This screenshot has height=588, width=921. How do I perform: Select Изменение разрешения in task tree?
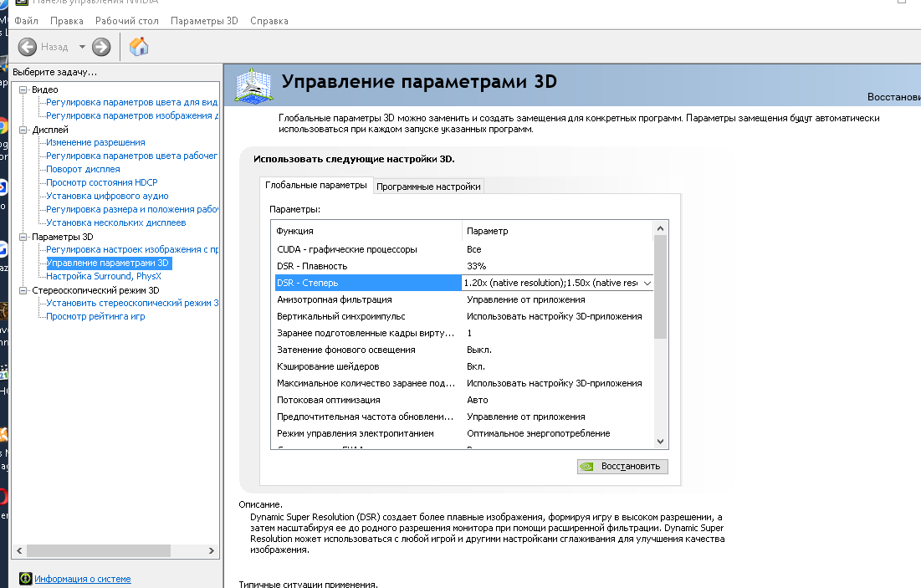coord(95,142)
